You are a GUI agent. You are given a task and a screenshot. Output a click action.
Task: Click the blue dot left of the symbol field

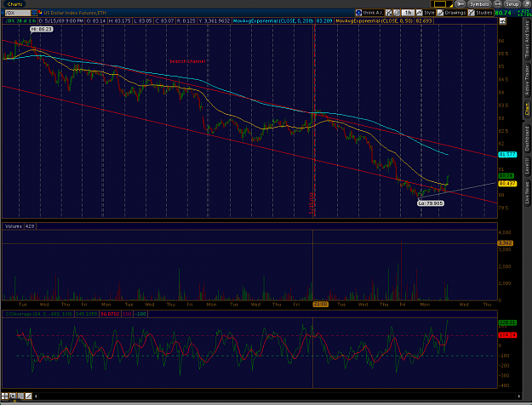(x=3, y=13)
